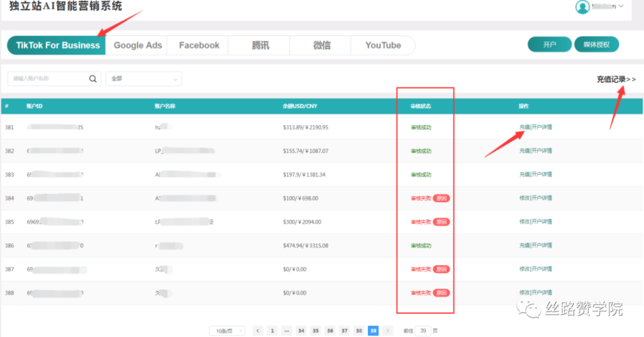Image resolution: width=644 pixels, height=337 pixels.
Task: Show failure 原因 badge for row 387
Action: point(441,269)
